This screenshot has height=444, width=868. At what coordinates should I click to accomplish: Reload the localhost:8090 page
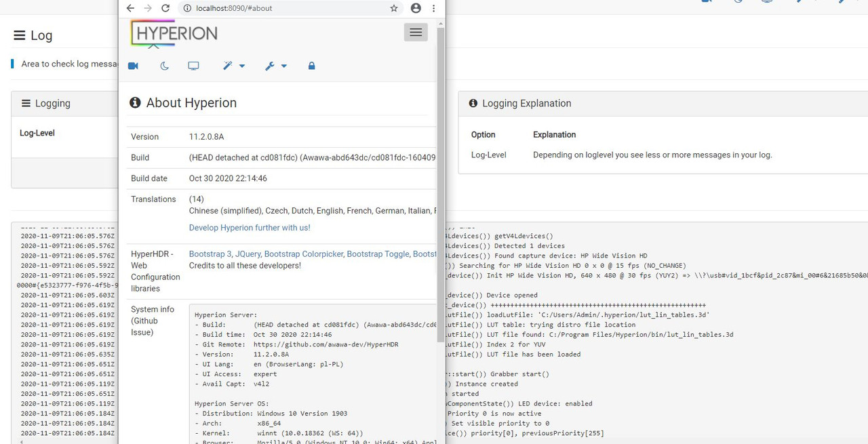[165, 8]
